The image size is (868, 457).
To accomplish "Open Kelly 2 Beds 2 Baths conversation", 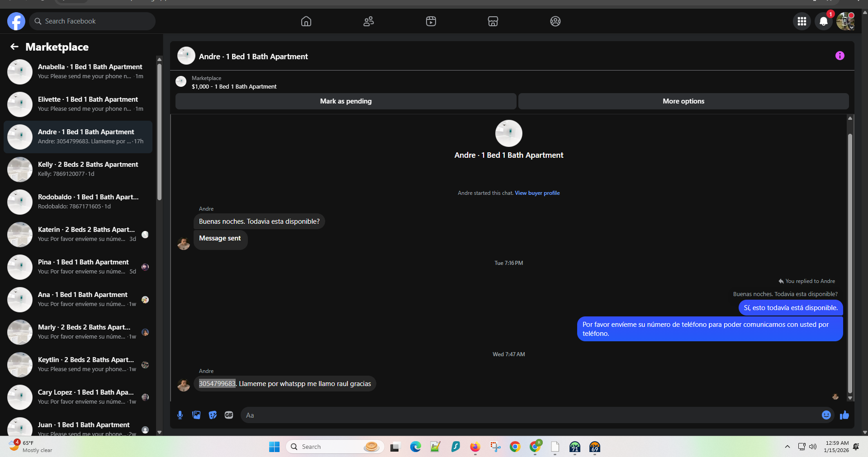I will click(x=78, y=170).
